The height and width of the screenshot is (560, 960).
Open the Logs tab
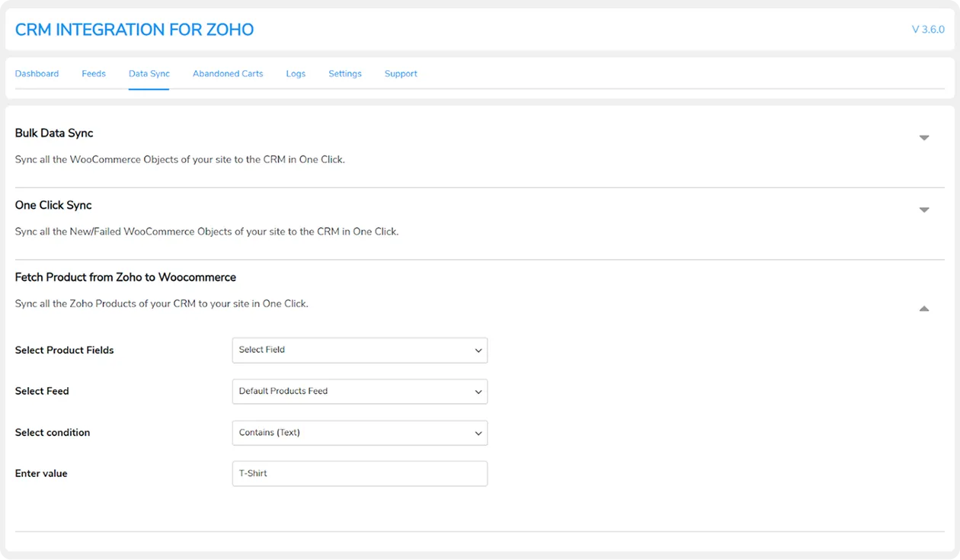[296, 74]
